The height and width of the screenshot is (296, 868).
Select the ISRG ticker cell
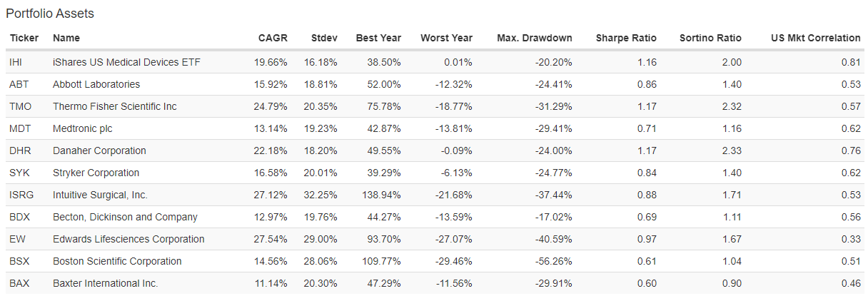coord(21,195)
